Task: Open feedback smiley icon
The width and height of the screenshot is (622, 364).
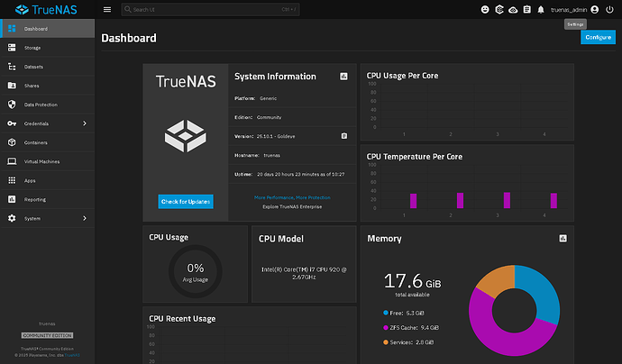Action: tap(485, 10)
